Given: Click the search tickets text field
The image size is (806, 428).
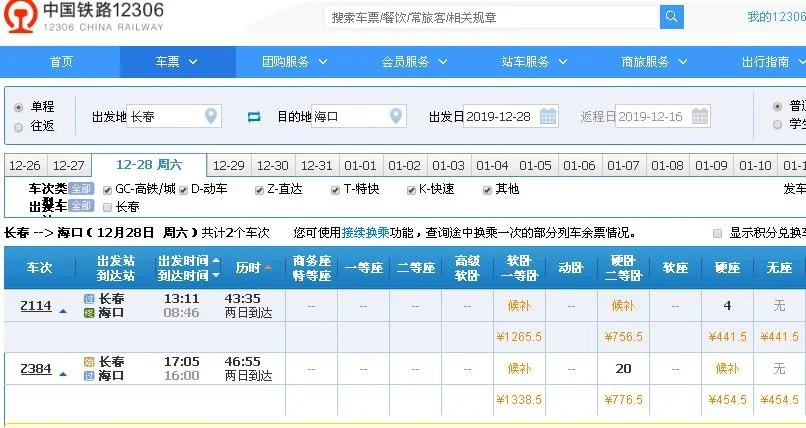Looking at the screenshot, I should tap(492, 17).
